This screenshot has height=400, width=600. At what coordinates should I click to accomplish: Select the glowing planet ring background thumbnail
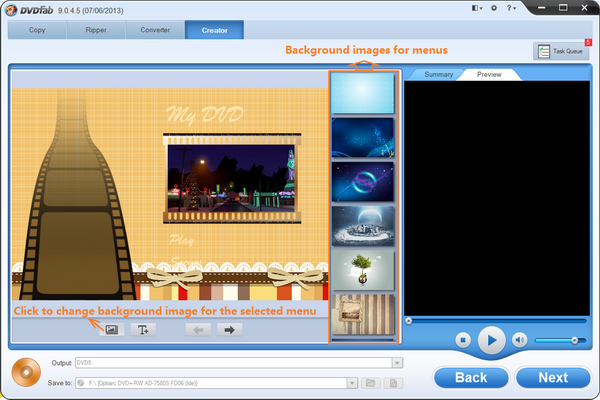362,181
